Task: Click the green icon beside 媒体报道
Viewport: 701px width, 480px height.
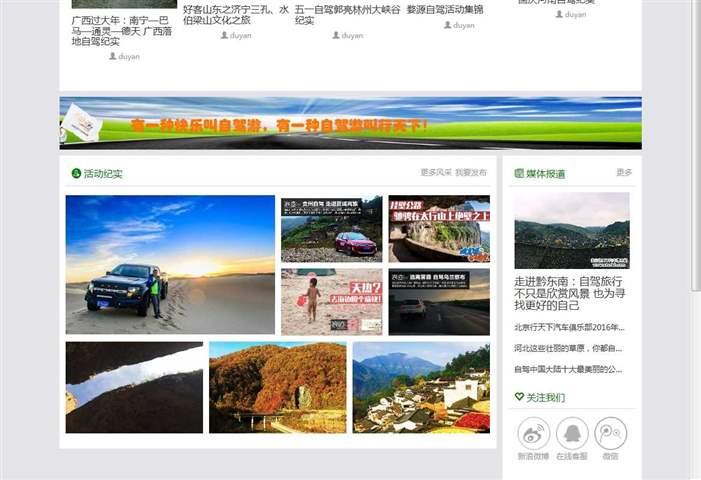Action: click(x=519, y=173)
